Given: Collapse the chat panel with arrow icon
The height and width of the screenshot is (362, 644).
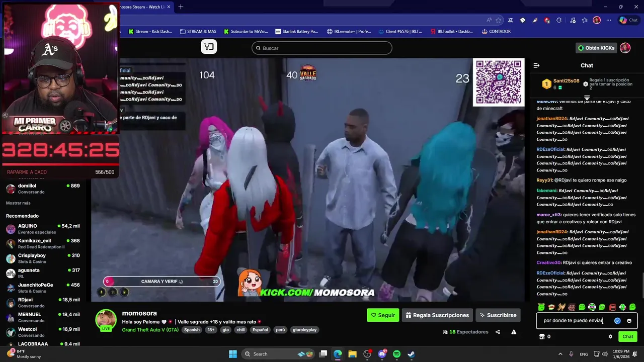Looking at the screenshot, I should point(536,65).
